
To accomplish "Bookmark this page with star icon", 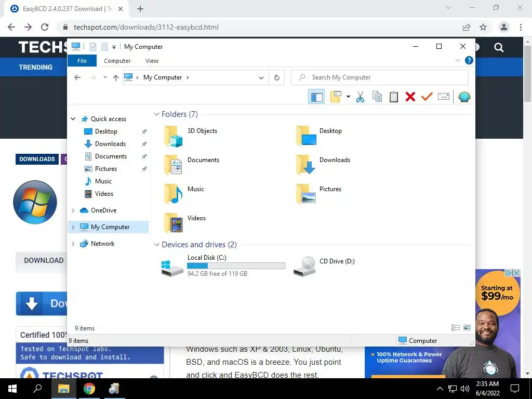I will point(483,27).
